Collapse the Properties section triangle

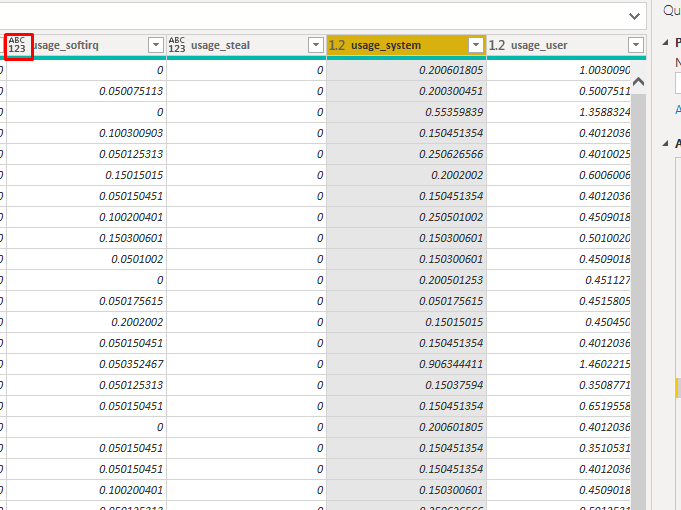pyautogui.click(x=666, y=43)
